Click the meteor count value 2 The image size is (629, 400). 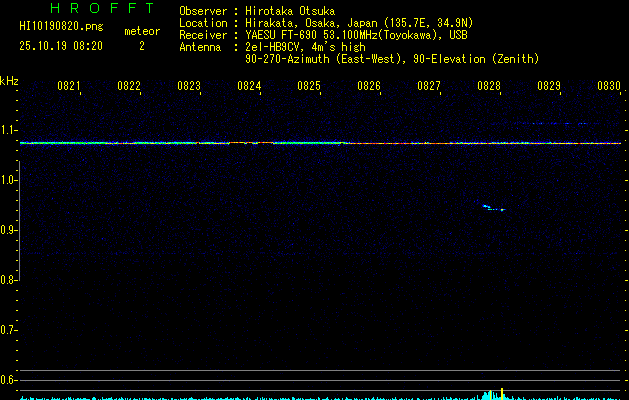pyautogui.click(x=141, y=46)
